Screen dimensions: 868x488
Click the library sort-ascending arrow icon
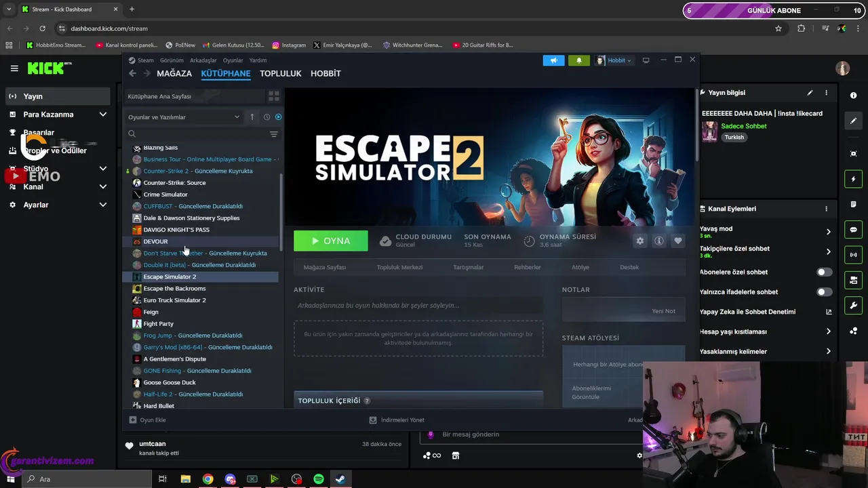point(252,117)
